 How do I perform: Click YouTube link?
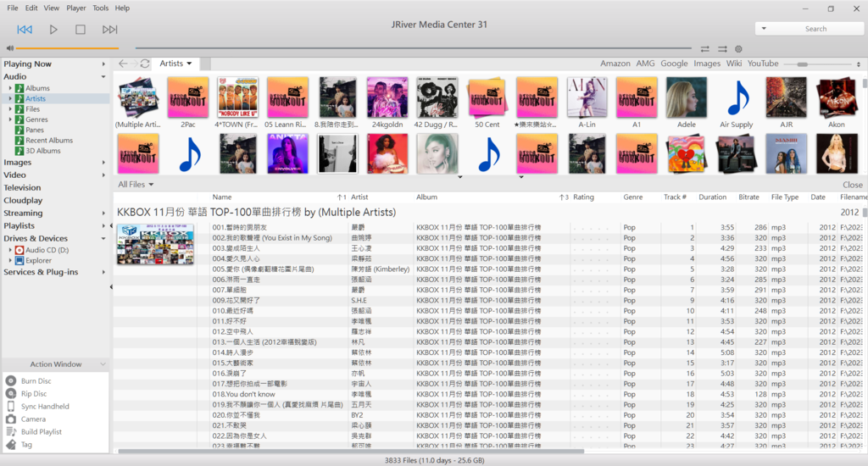pyautogui.click(x=763, y=64)
